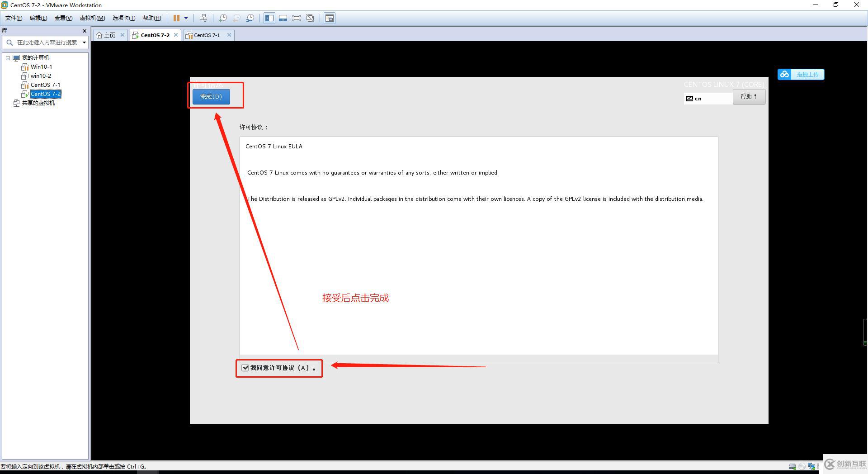Close the 主页 tab
868x474 pixels.
(122, 35)
